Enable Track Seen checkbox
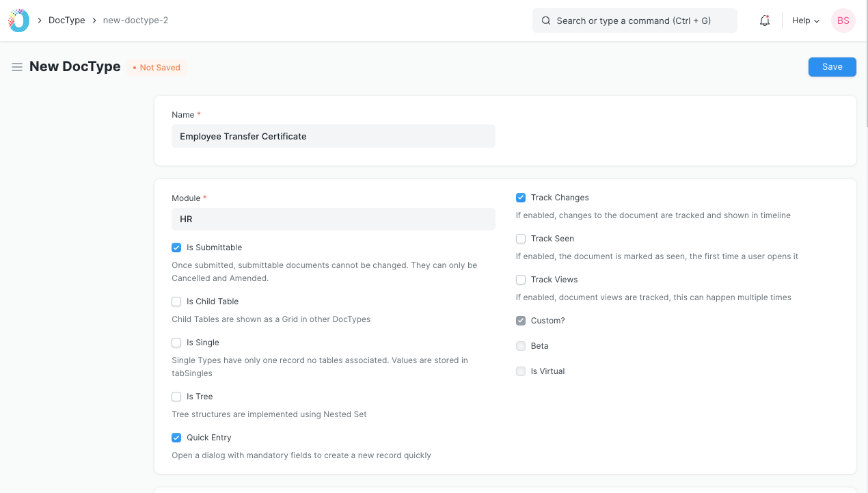 [521, 239]
